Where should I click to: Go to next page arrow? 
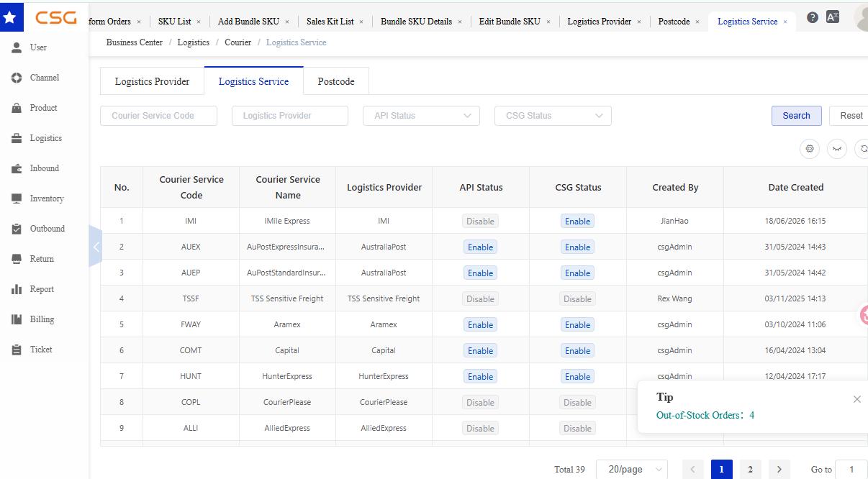click(x=779, y=470)
